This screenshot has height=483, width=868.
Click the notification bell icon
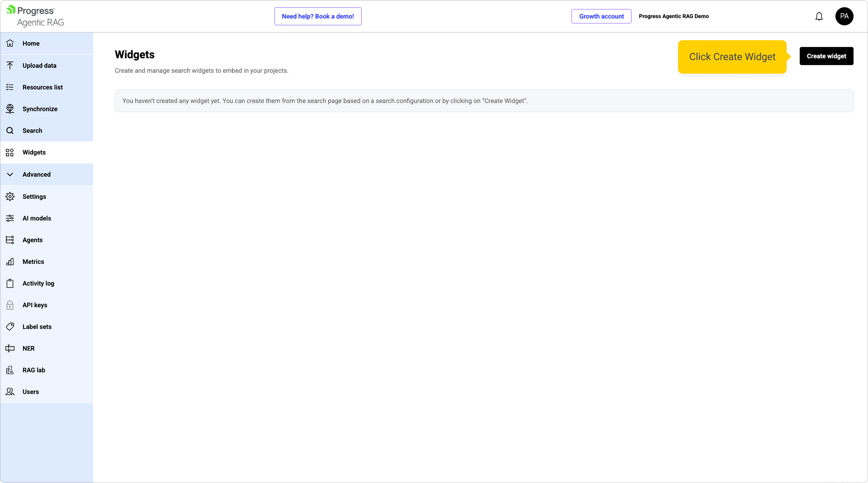coord(819,16)
